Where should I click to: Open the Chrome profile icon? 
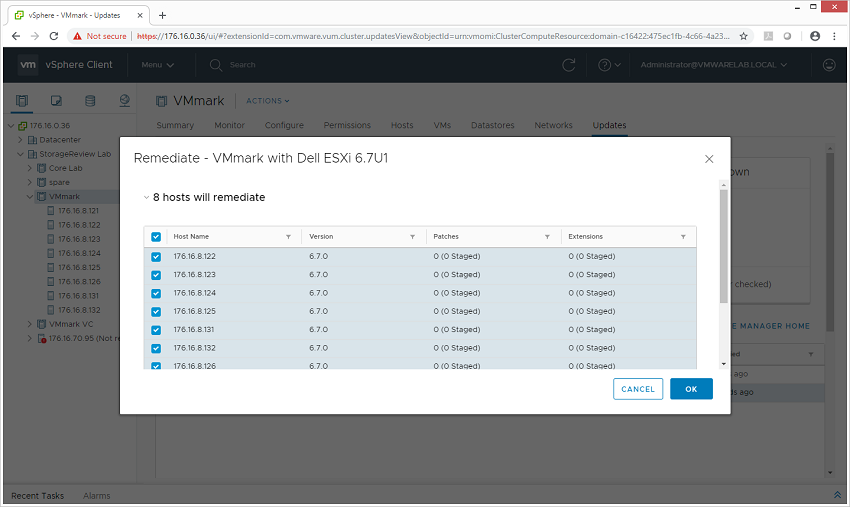click(814, 36)
